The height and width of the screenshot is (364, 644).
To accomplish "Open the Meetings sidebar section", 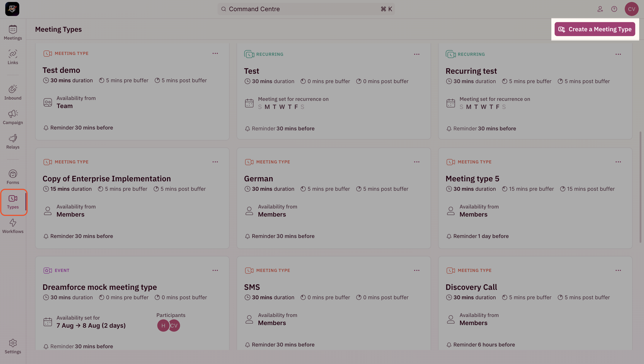I will [13, 33].
